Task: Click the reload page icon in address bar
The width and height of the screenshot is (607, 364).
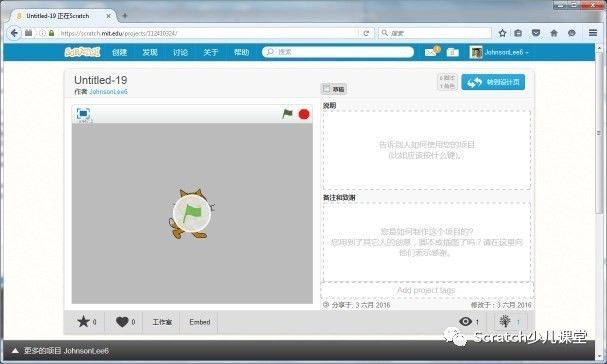Action: (x=366, y=33)
